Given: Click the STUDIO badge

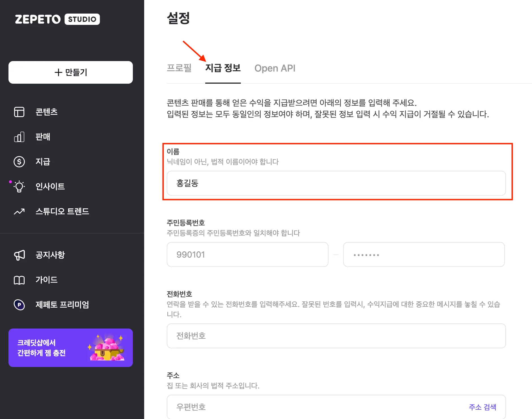Looking at the screenshot, I should pyautogui.click(x=82, y=19).
